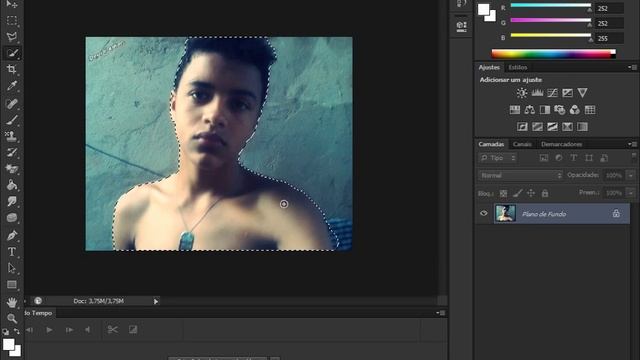Play the timeline
Viewport: 640px width, 360px height.
click(x=49, y=330)
